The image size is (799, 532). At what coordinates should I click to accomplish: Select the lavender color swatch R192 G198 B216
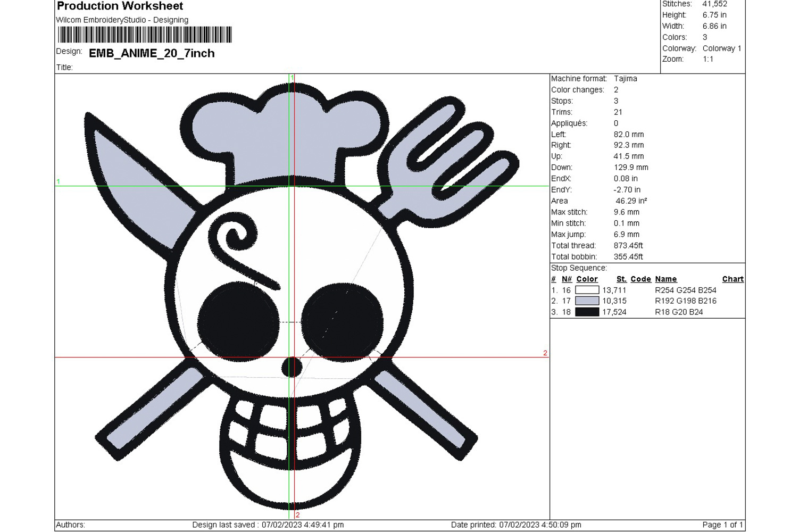(587, 301)
